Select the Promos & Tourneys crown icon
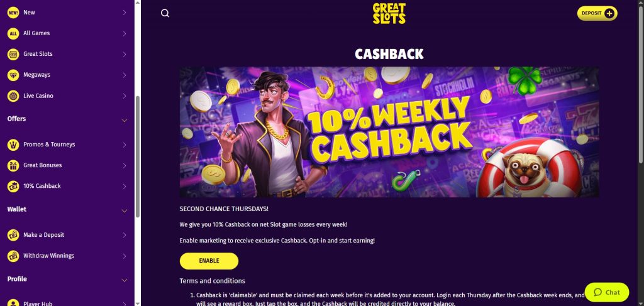 13,145
